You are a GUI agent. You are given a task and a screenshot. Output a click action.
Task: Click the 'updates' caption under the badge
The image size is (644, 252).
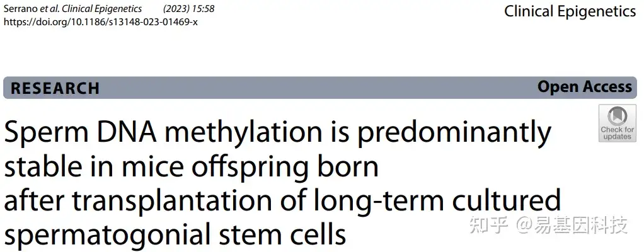tap(617, 137)
